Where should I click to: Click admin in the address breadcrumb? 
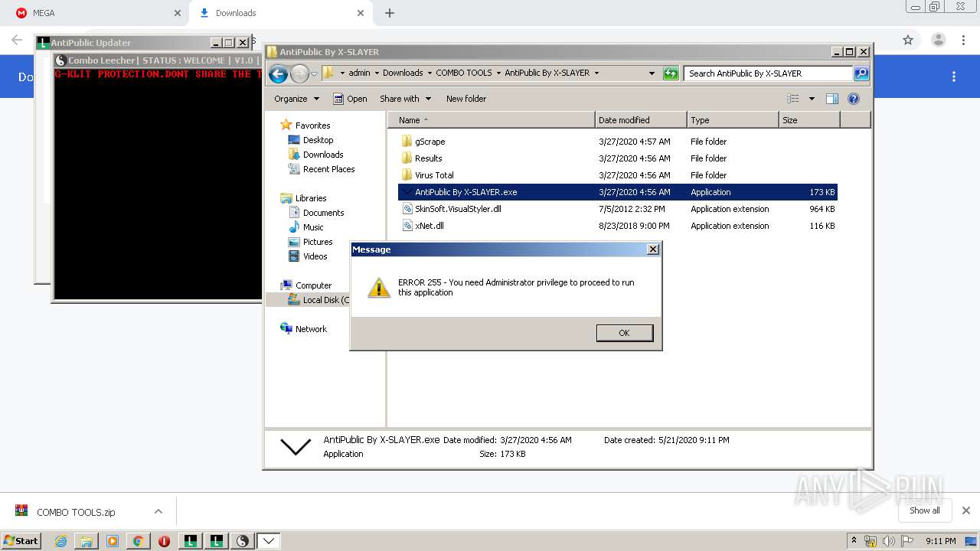pos(359,73)
